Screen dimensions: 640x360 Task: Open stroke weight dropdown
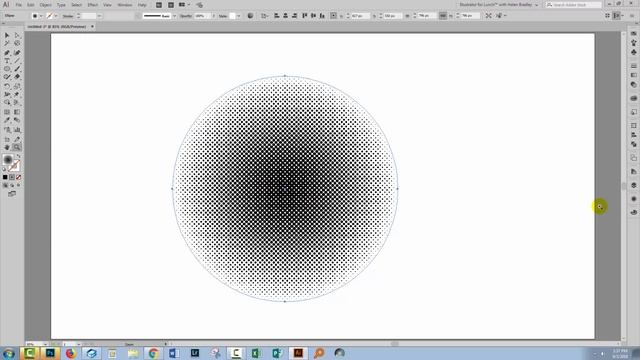99,16
